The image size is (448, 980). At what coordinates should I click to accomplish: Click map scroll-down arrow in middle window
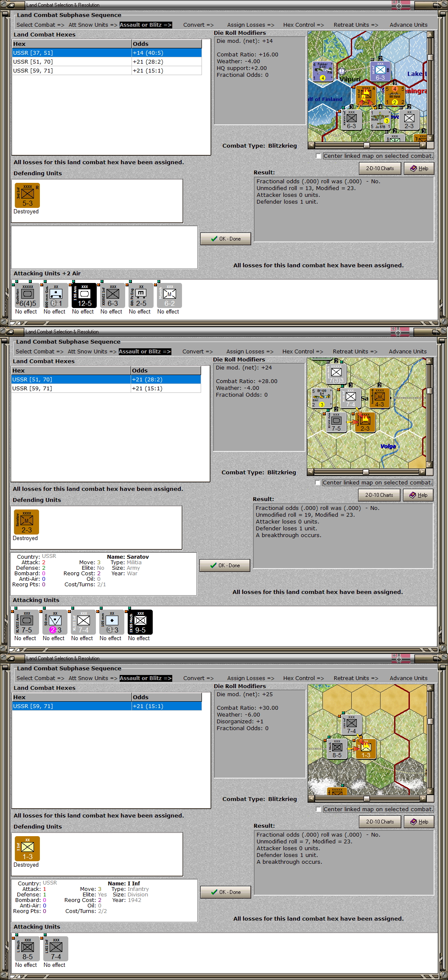(x=429, y=465)
